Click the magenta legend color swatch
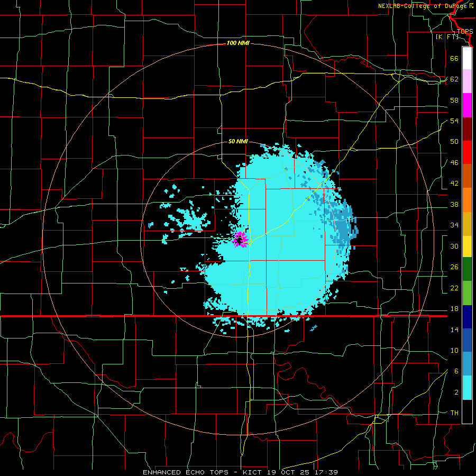 tap(467, 105)
